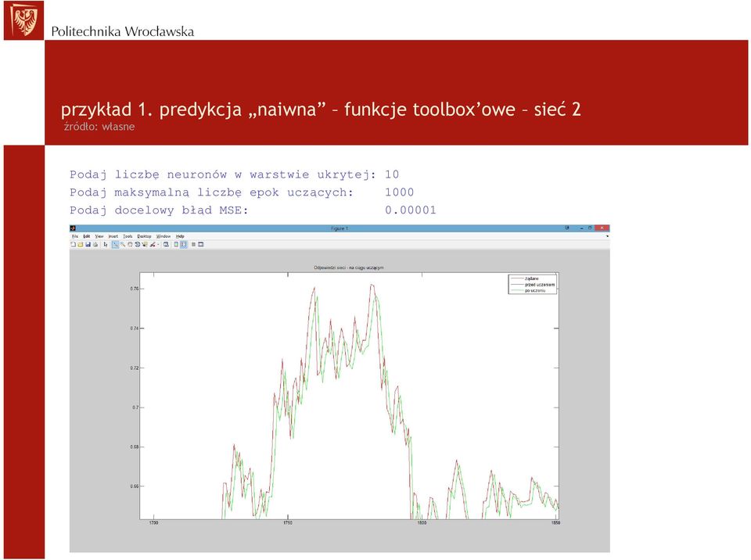
Task: Select the Rotate 3D tool
Action: point(138,244)
